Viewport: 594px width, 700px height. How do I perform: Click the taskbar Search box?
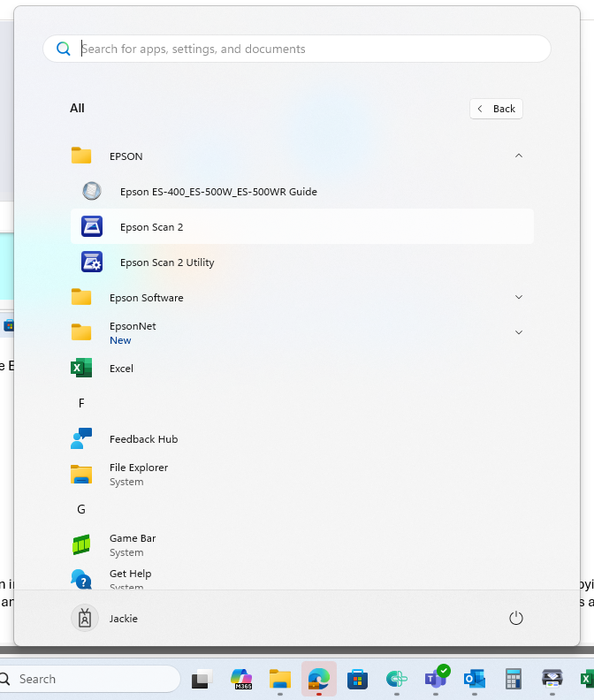(x=89, y=679)
